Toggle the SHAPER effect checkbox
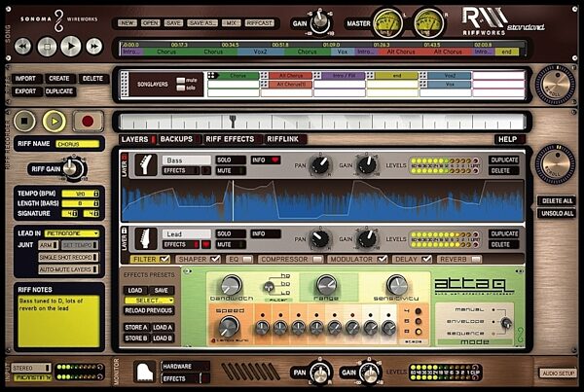Viewport: 584px width, 392px height. [215, 259]
